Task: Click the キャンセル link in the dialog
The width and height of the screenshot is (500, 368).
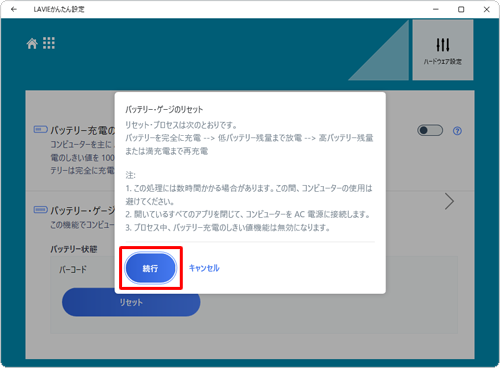Action: click(x=204, y=268)
